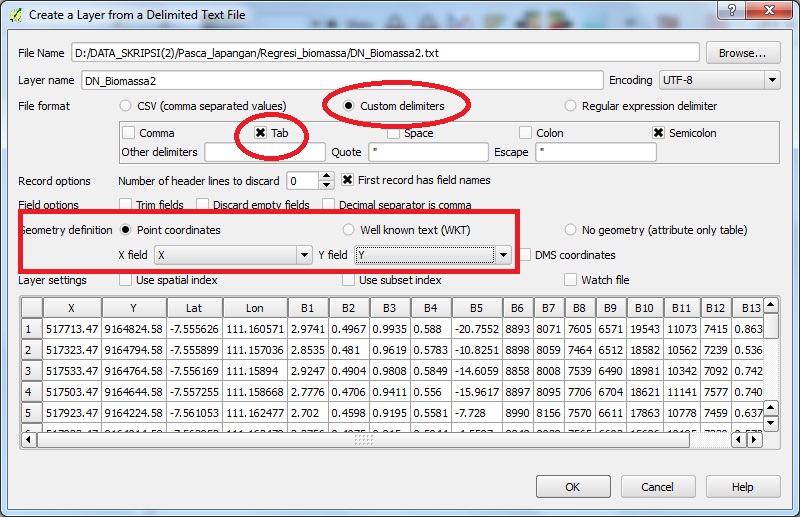Uncheck the Tab delimiter checkbox
The image size is (800, 517).
point(260,133)
